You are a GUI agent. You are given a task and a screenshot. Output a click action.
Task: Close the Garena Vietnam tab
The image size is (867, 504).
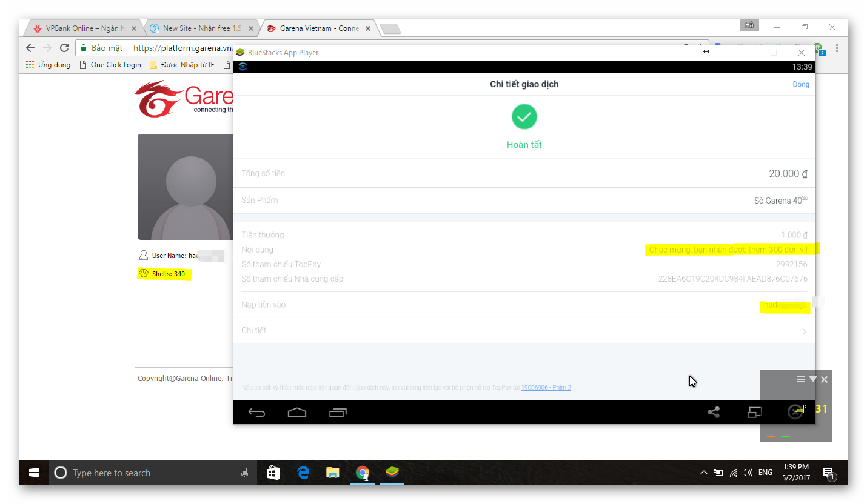click(x=367, y=28)
